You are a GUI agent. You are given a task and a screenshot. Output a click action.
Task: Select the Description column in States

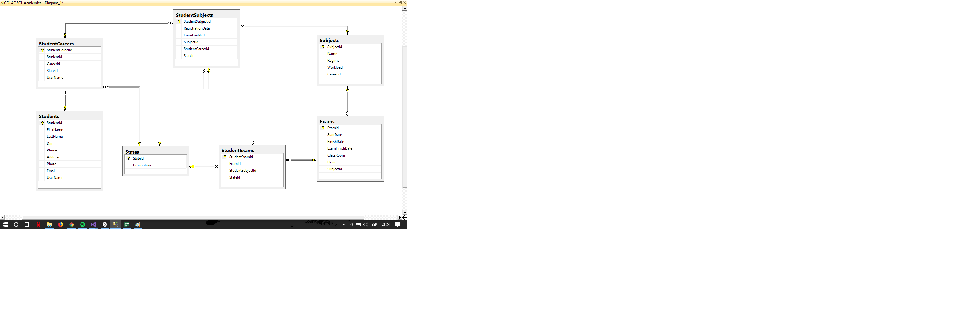pyautogui.click(x=156, y=165)
